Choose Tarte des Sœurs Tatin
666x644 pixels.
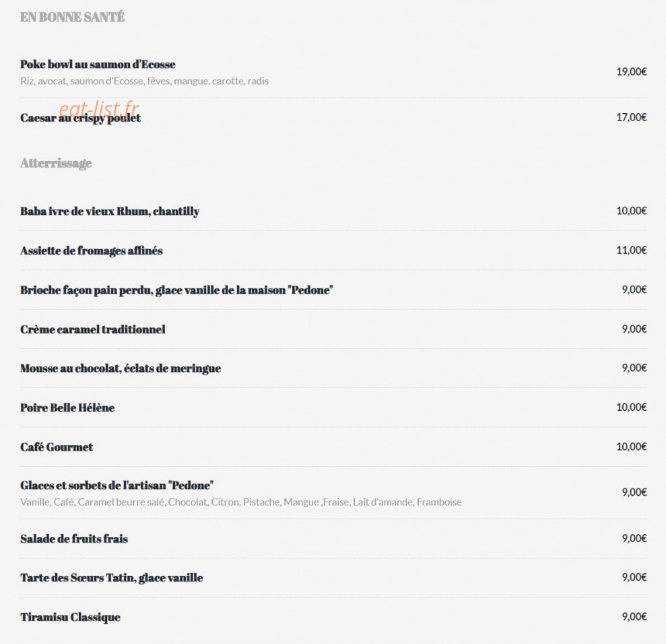[111, 578]
